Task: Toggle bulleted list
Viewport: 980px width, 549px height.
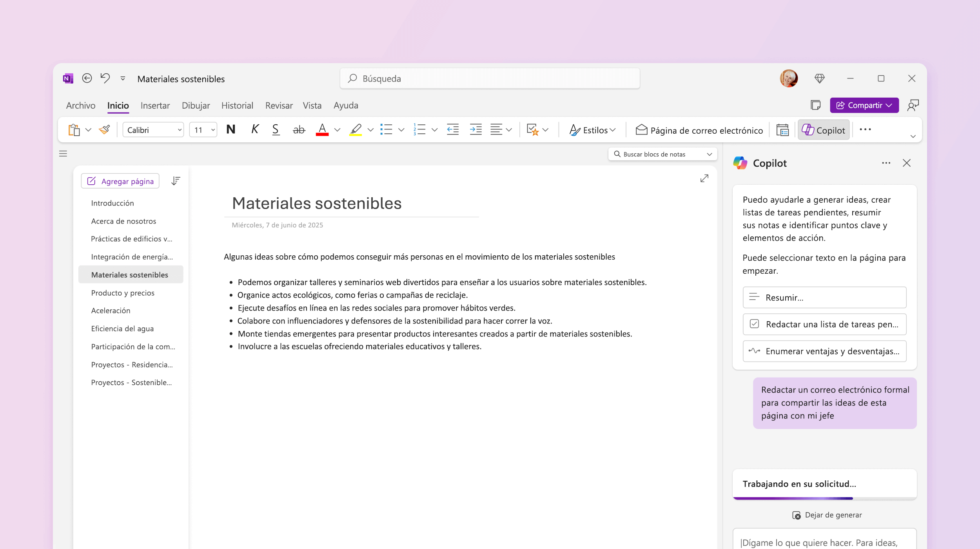Action: click(x=386, y=129)
